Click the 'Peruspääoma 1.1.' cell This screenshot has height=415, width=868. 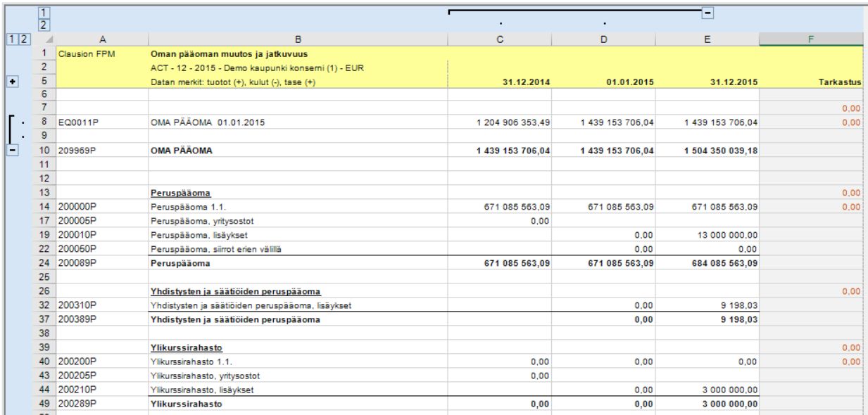(298, 206)
